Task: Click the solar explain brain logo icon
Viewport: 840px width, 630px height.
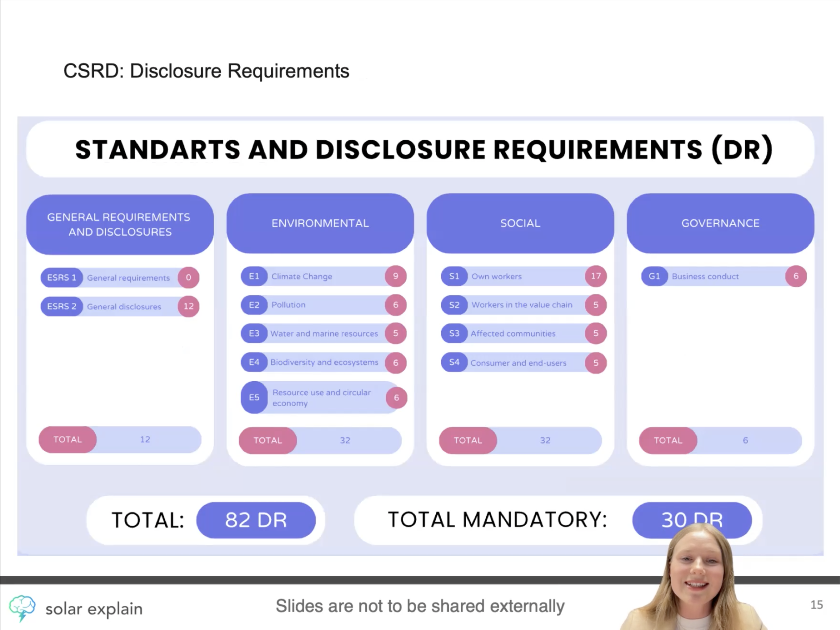Action: [x=22, y=608]
